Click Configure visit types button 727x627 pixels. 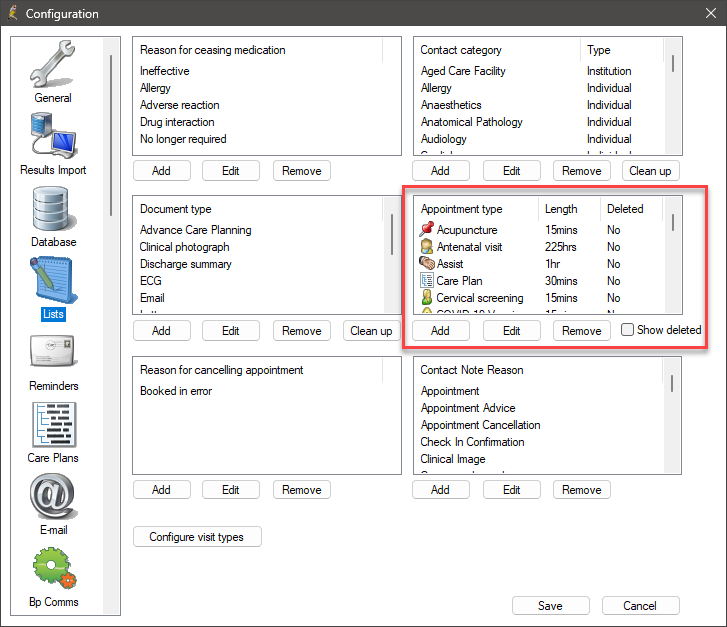197,537
